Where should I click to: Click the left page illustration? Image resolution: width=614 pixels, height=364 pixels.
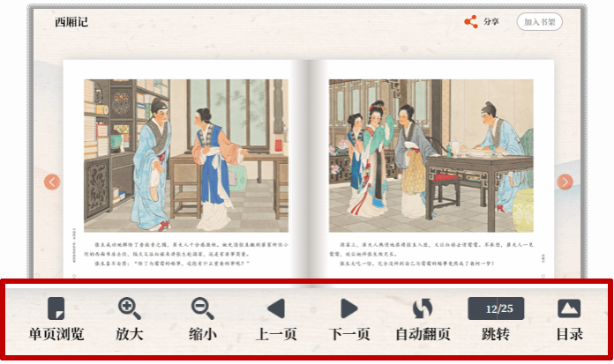186,155
